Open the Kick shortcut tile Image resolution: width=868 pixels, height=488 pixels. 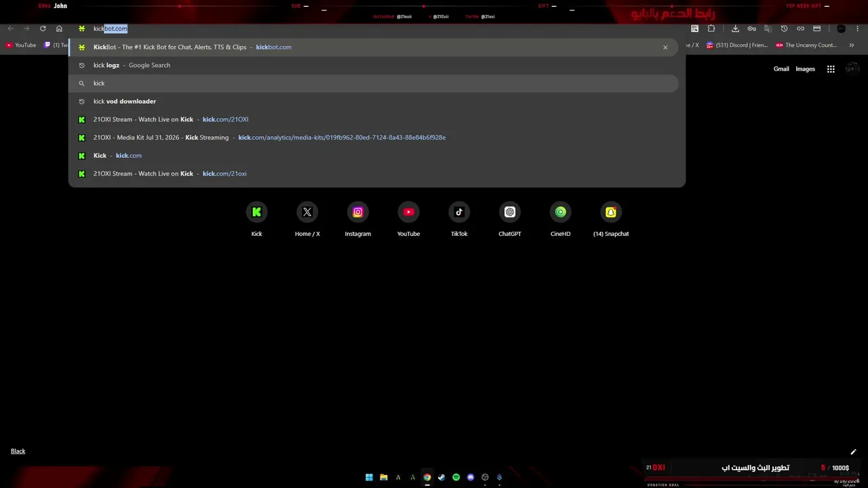pos(256,219)
